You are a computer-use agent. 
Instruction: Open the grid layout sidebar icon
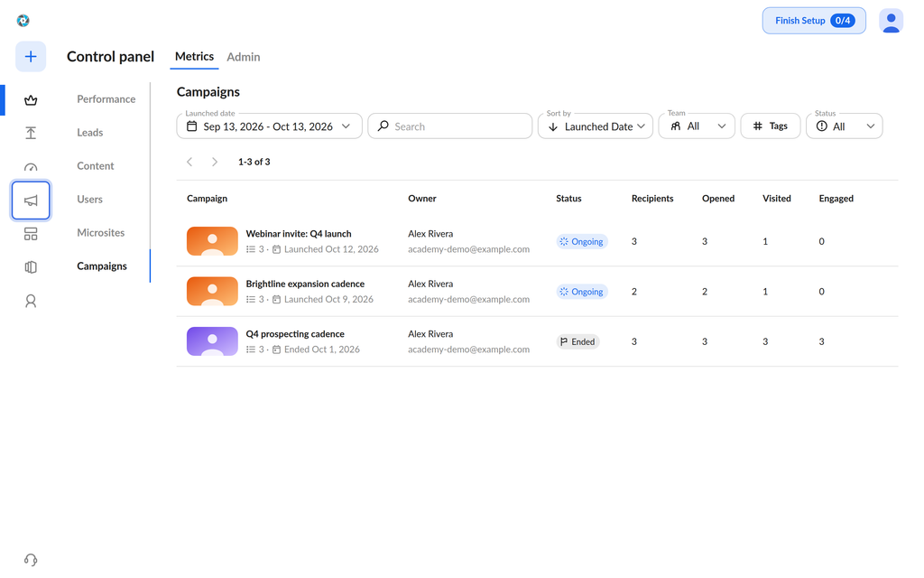(31, 234)
